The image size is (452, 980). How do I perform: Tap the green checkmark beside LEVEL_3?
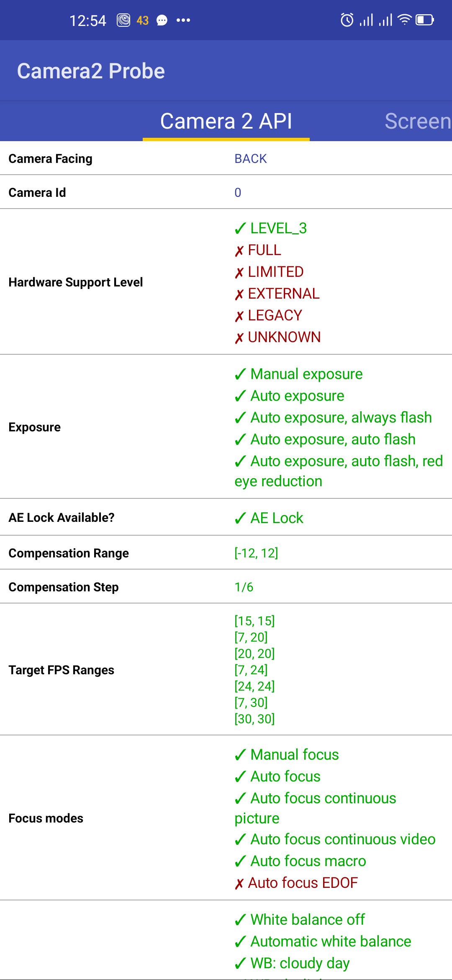240,229
